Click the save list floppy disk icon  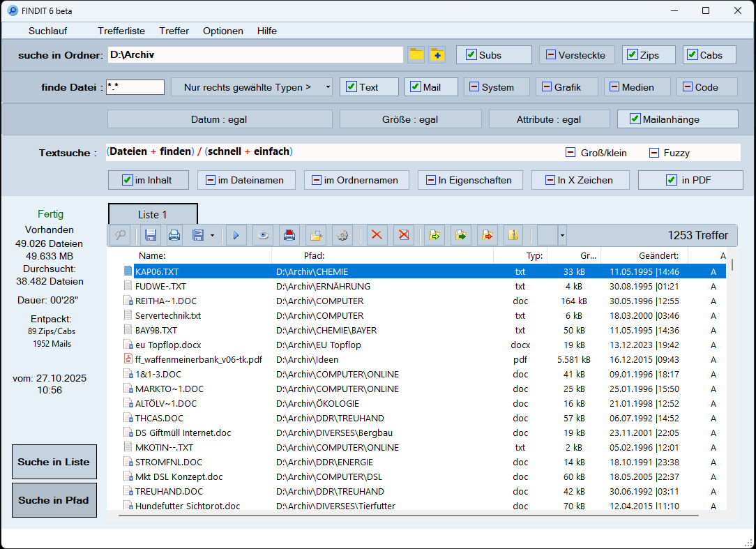coord(150,236)
